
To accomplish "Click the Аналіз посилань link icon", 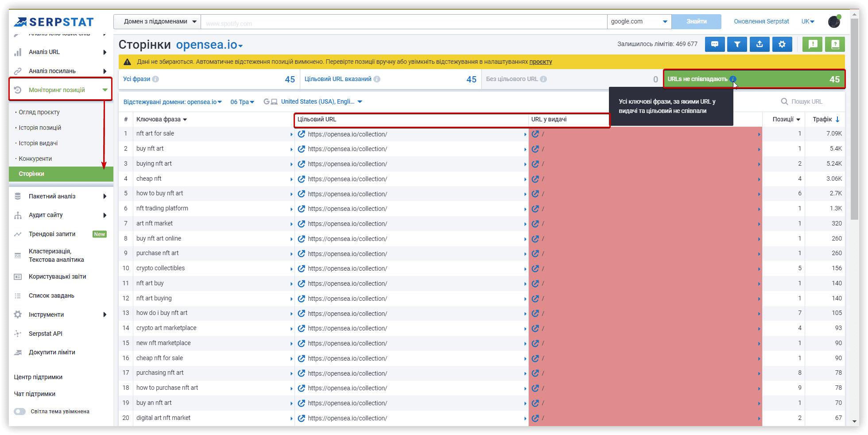I will (x=18, y=71).
